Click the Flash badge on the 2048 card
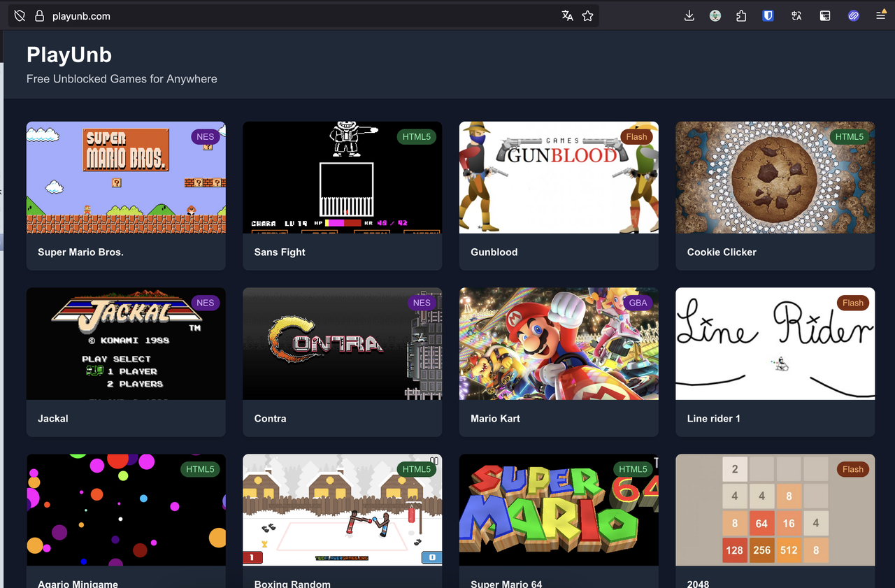The height and width of the screenshot is (588, 895). click(x=852, y=469)
